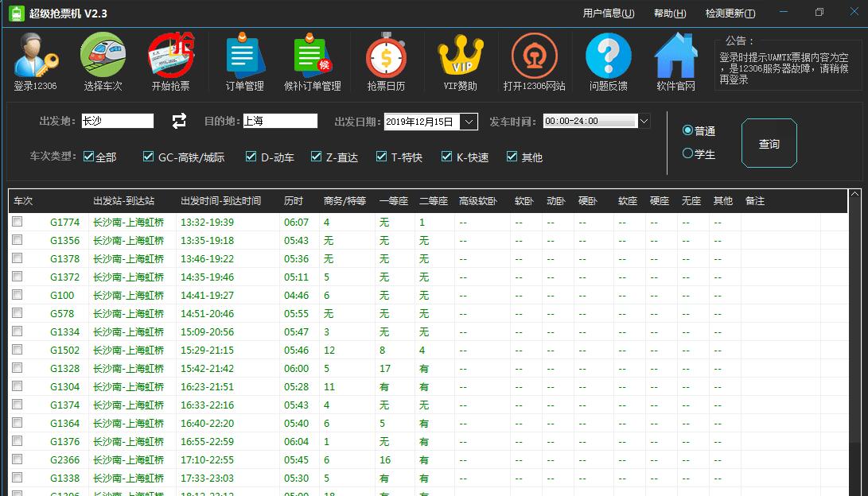
Task: Click the 备注 column header
Action: 755,201
